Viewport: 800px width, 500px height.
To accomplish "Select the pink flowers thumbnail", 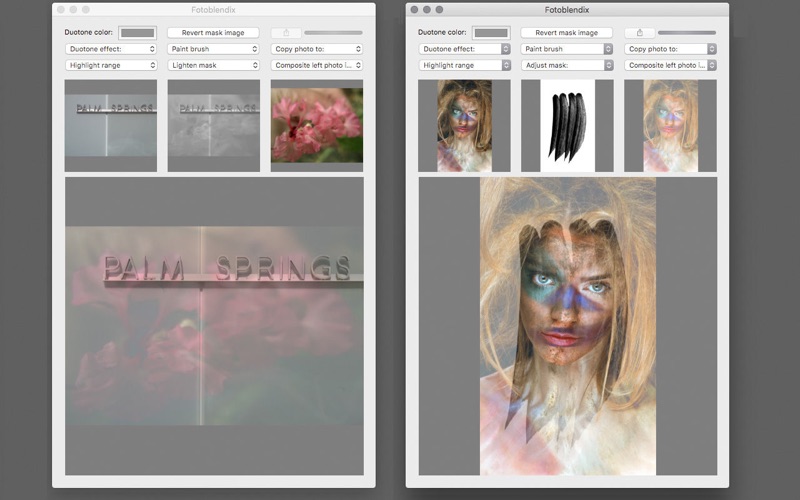I will (317, 126).
